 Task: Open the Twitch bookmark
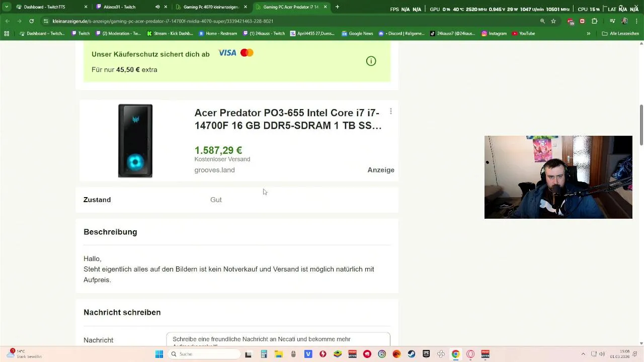(x=80, y=34)
